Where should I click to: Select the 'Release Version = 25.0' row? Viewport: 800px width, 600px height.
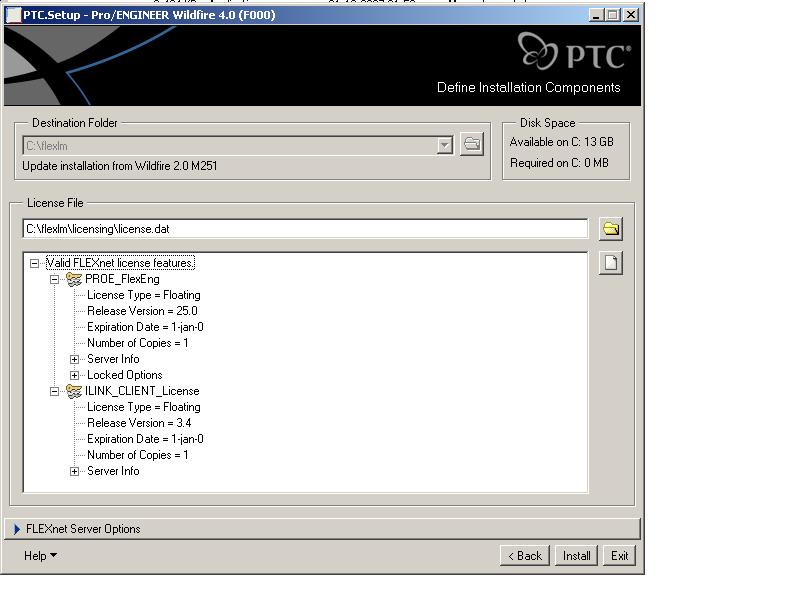142,311
